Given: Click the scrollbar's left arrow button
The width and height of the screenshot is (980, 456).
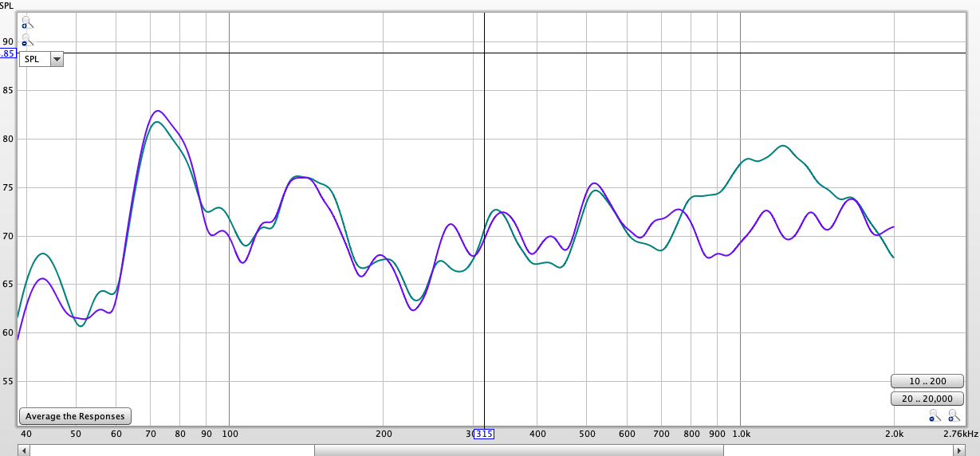Looking at the screenshot, I should tap(24, 450).
